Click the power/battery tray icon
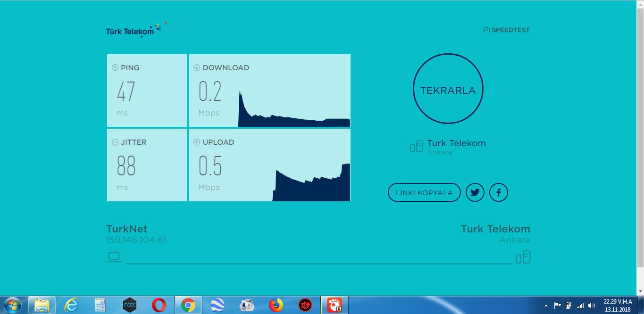Viewport: 644px width, 314px height. click(x=569, y=306)
